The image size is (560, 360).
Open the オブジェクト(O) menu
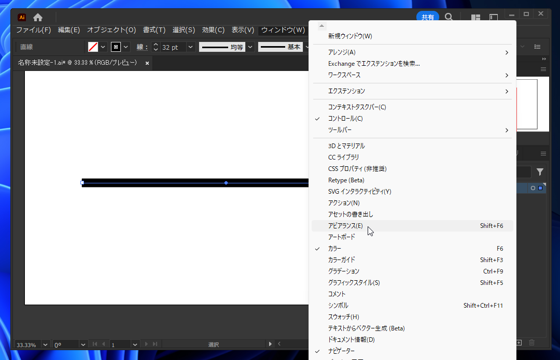click(x=111, y=30)
